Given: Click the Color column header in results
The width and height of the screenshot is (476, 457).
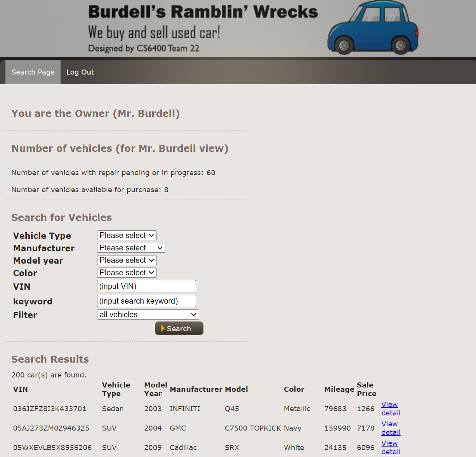Looking at the screenshot, I should 294,389.
